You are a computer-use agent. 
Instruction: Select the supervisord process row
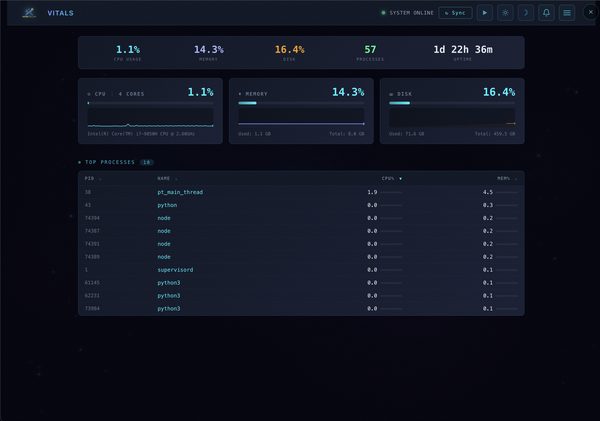301,270
